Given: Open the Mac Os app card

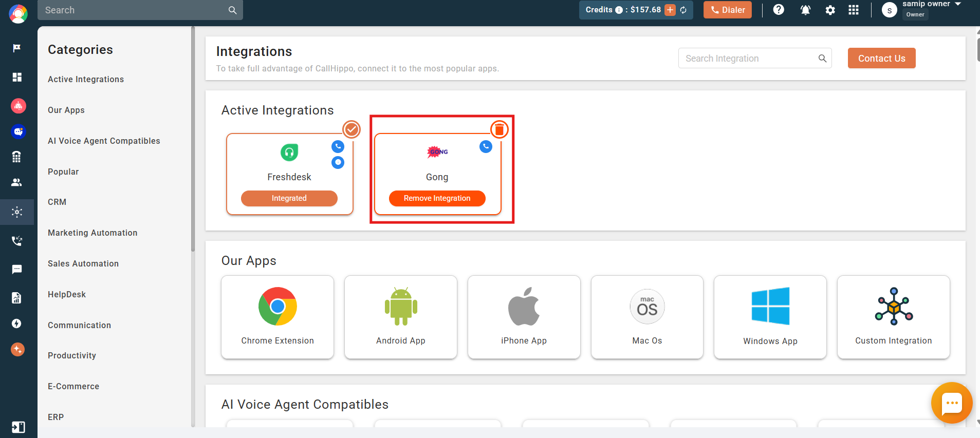Looking at the screenshot, I should click(x=647, y=317).
